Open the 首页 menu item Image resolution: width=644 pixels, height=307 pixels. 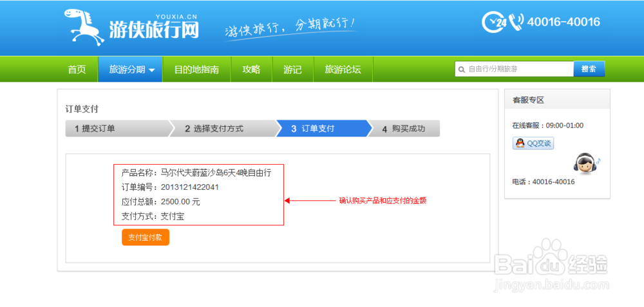[x=77, y=70]
